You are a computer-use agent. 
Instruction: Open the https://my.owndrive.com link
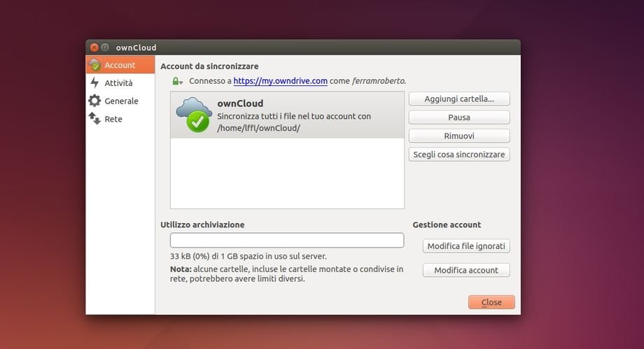[x=280, y=81]
